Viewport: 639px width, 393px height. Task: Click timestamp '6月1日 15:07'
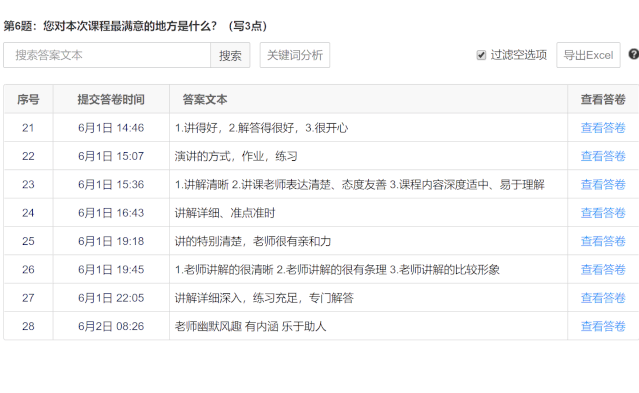(x=111, y=156)
